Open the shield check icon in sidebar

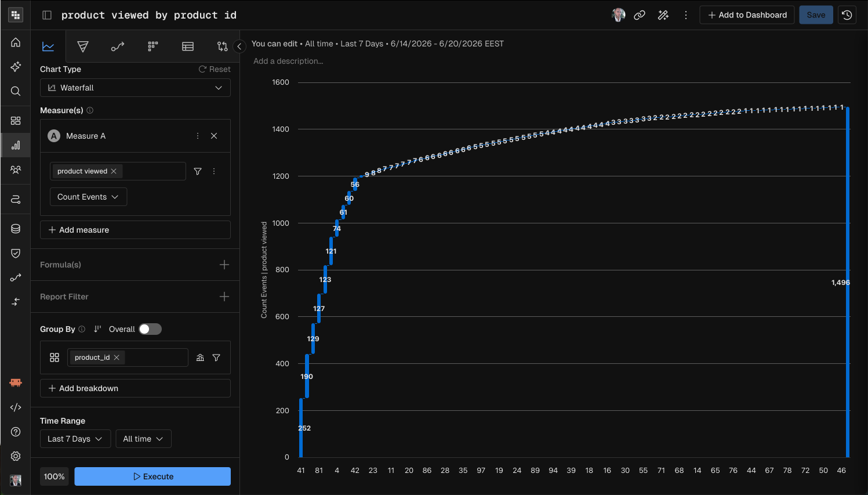[x=16, y=253]
